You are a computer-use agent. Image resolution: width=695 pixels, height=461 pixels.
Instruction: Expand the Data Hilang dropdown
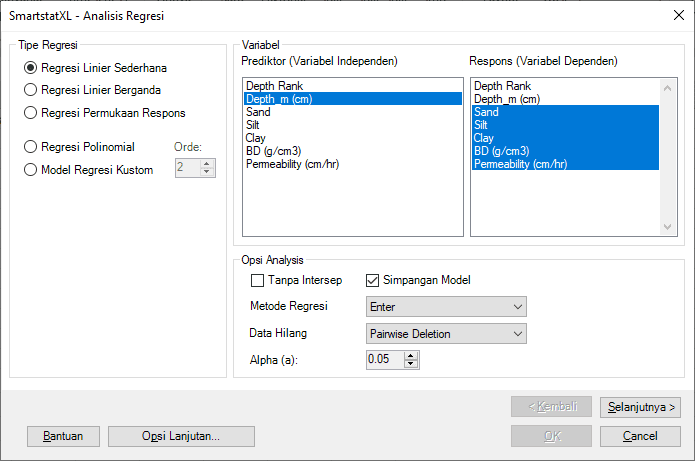445,333
